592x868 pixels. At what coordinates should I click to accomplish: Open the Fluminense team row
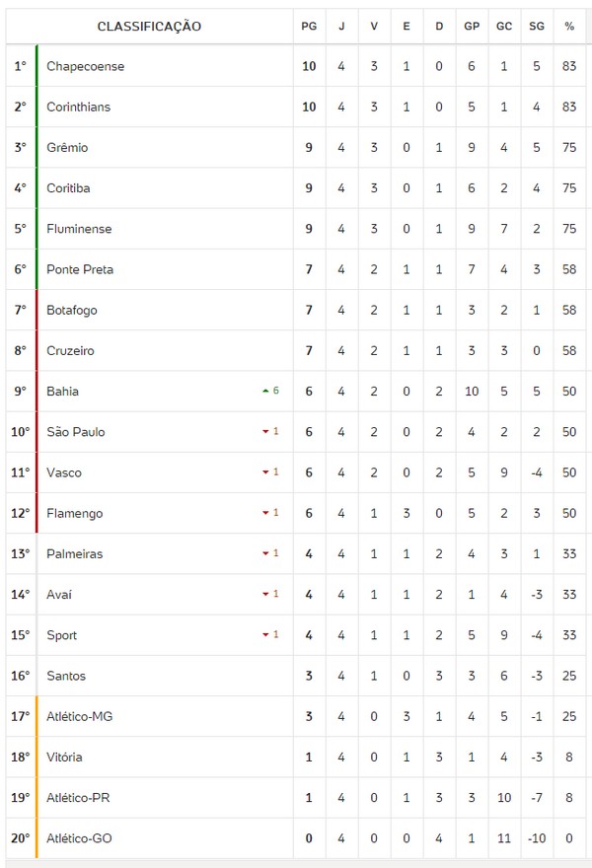point(79,229)
